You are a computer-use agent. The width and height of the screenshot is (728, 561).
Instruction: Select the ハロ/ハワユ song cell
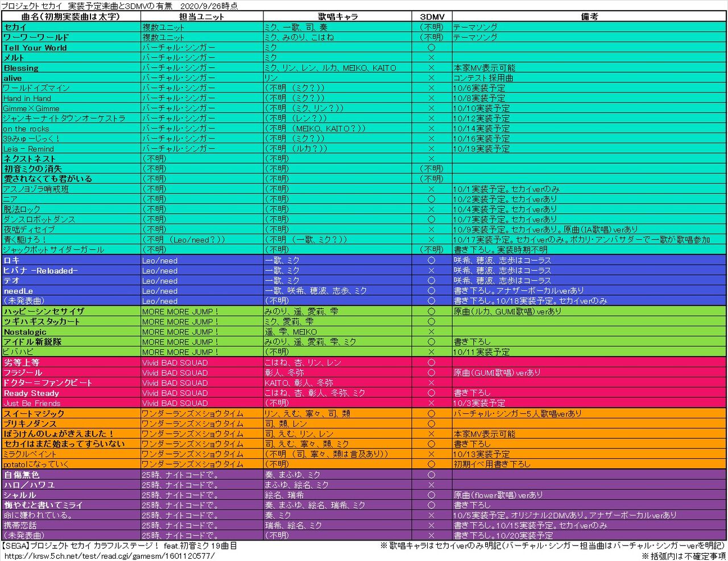click(x=71, y=485)
